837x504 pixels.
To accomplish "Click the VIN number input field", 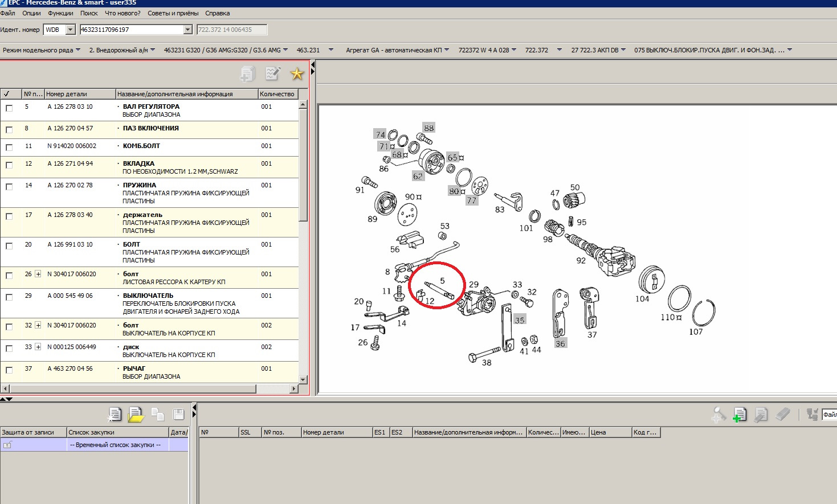I will pyautogui.click(x=132, y=30).
